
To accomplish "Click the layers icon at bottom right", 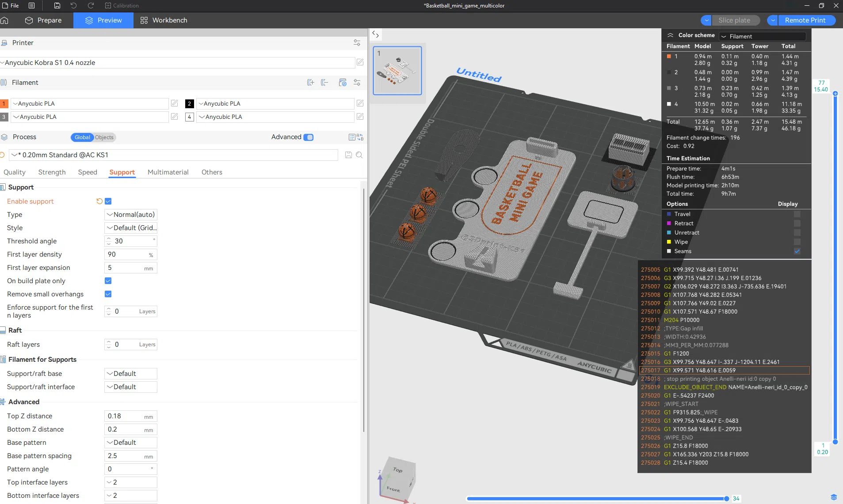I will pos(834,497).
